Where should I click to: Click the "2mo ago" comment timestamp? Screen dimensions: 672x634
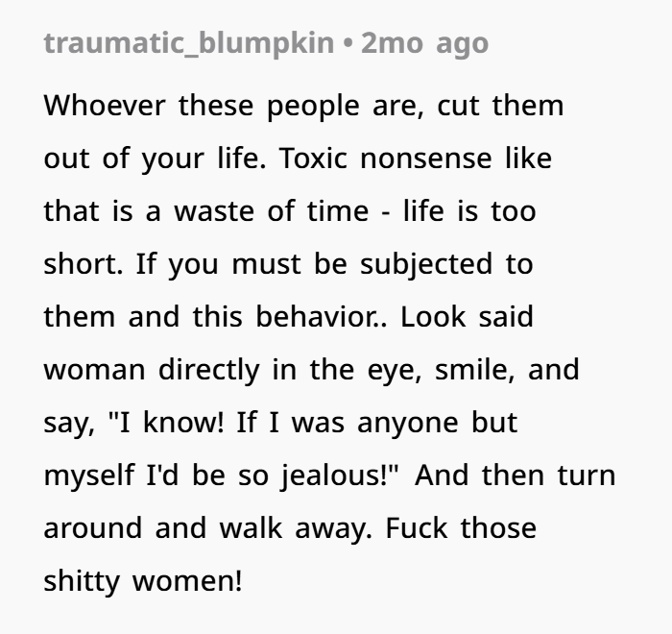click(x=424, y=43)
